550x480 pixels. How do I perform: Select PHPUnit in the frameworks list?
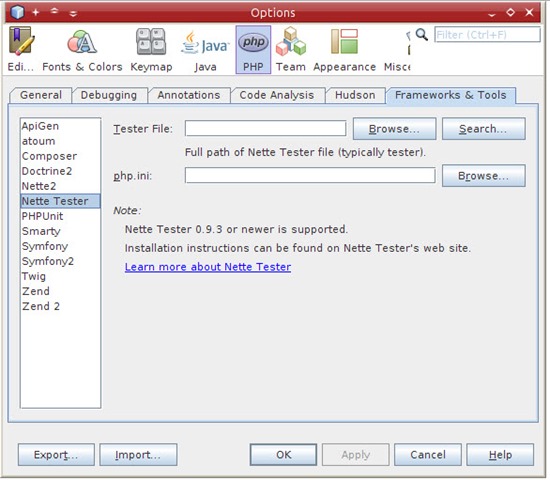coord(60,216)
